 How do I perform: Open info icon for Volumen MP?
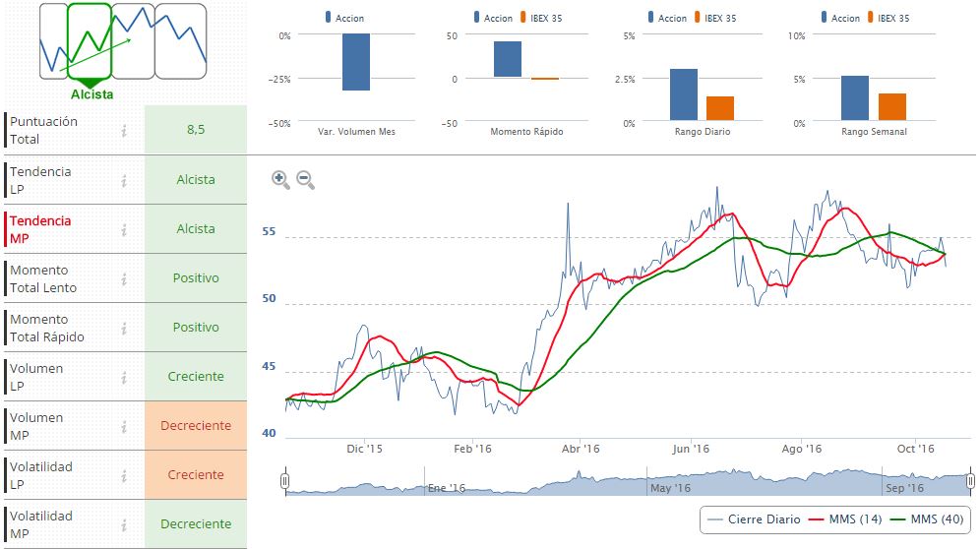124,426
